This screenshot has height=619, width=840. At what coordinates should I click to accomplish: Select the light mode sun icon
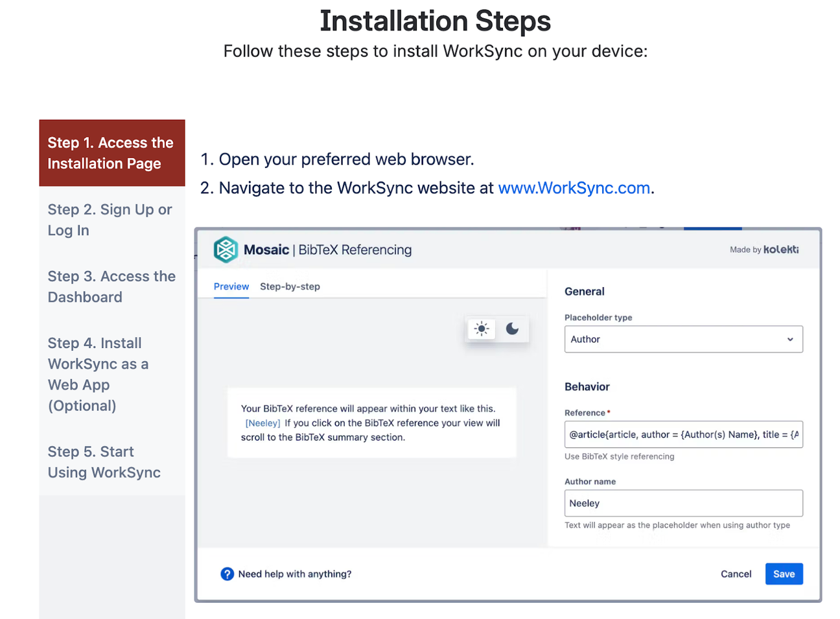point(481,329)
